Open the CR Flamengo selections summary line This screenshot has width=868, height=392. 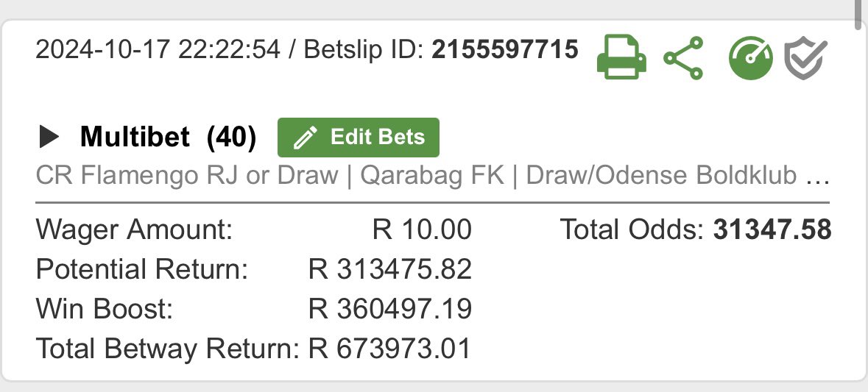(x=433, y=175)
